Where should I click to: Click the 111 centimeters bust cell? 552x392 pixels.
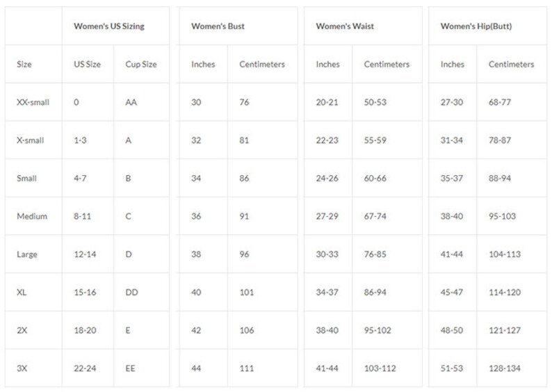coord(246,368)
